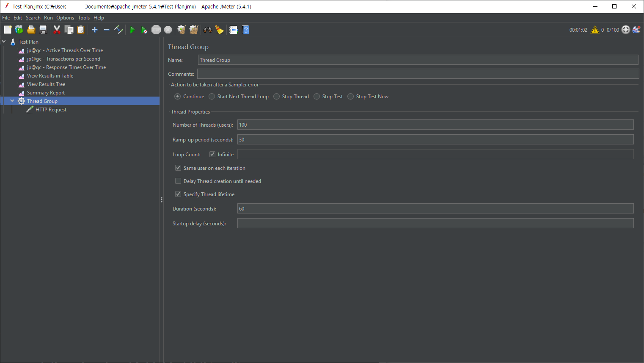Click the Name input field
Viewport: 644px width, 363px height.
[x=418, y=60]
